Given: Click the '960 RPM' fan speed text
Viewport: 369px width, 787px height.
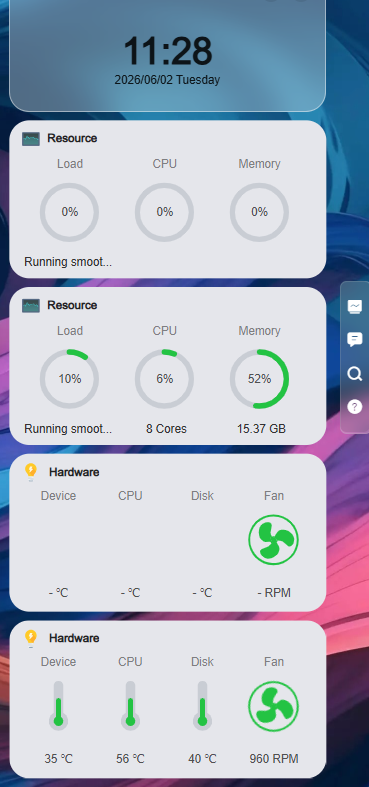Looking at the screenshot, I should 274,759.
